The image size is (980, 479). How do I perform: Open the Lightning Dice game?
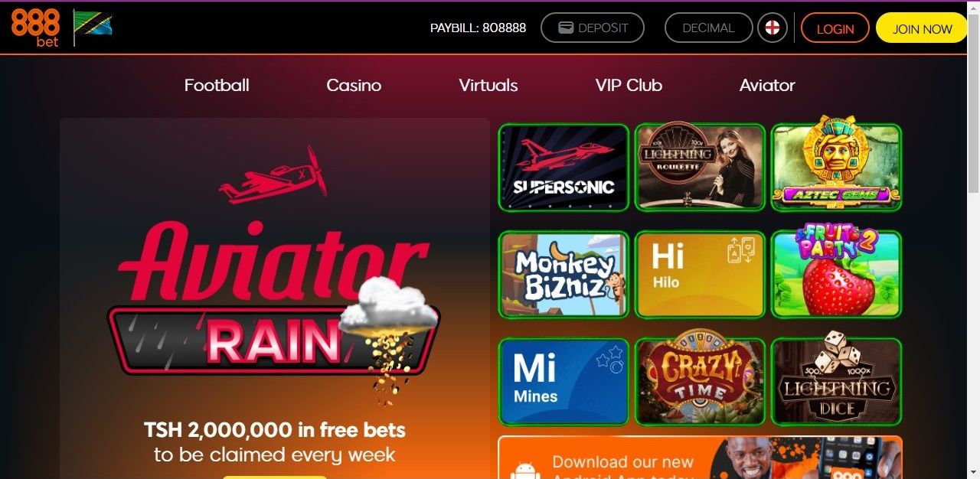coord(836,382)
